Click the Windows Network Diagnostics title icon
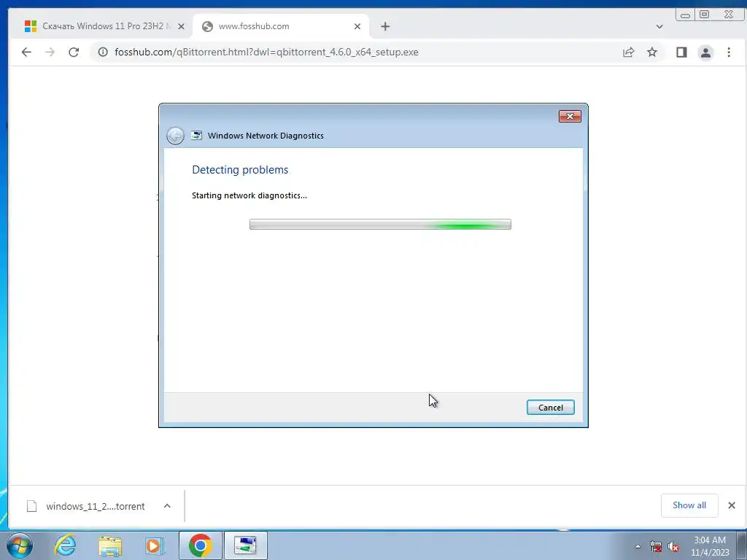The image size is (747, 560). 197,135
